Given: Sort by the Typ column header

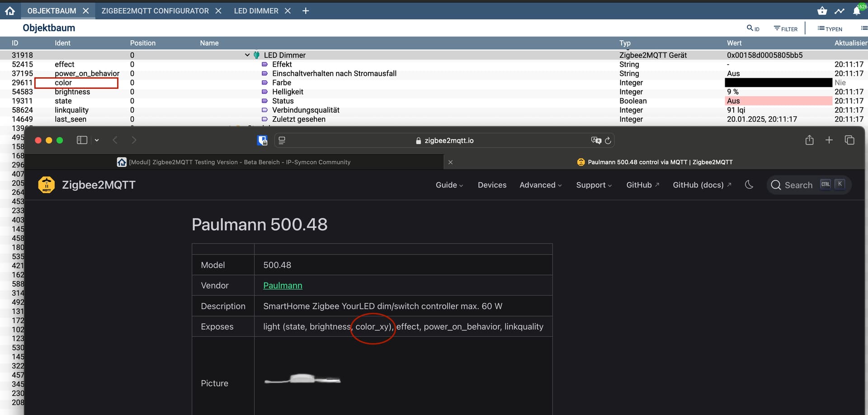Looking at the screenshot, I should pyautogui.click(x=625, y=43).
